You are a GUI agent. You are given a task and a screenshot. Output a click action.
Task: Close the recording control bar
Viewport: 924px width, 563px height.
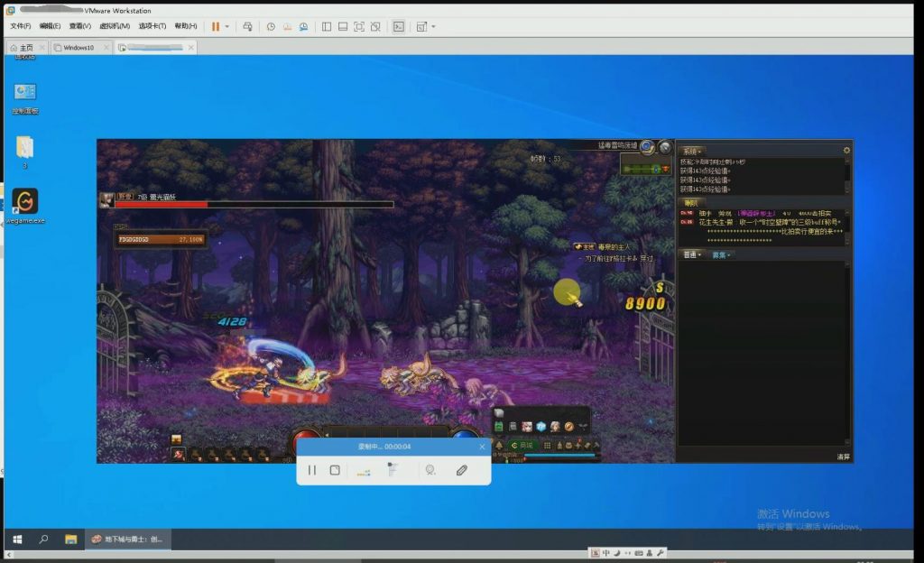point(482,447)
